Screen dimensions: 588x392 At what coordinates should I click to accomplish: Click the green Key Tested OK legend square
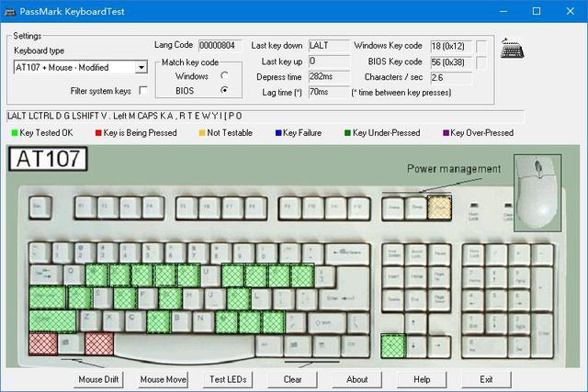(15, 133)
